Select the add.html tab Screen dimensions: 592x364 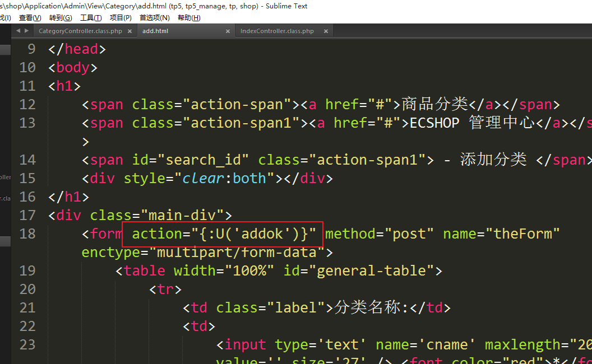tap(155, 31)
